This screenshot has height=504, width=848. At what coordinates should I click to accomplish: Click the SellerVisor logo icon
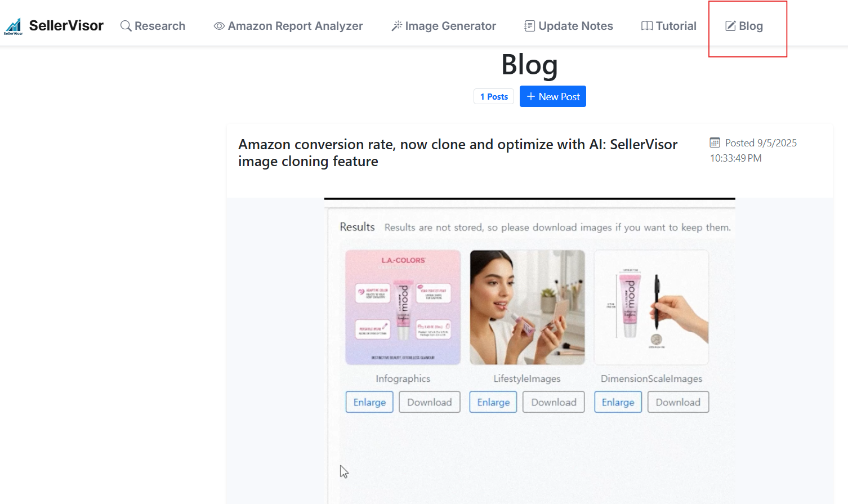(14, 26)
